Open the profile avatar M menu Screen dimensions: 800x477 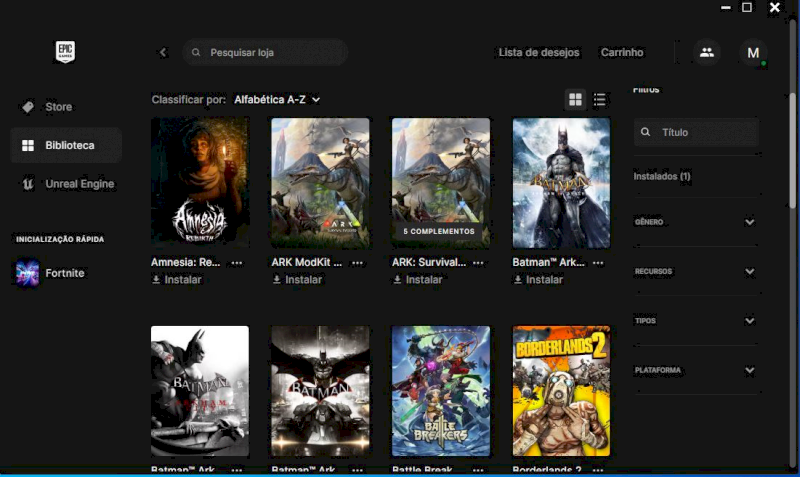(x=753, y=53)
